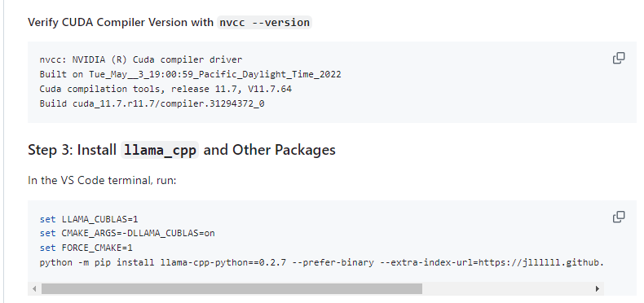Click the left arrow of the horizontal scrollbar
Image resolution: width=644 pixels, height=303 pixels.
coord(34,288)
